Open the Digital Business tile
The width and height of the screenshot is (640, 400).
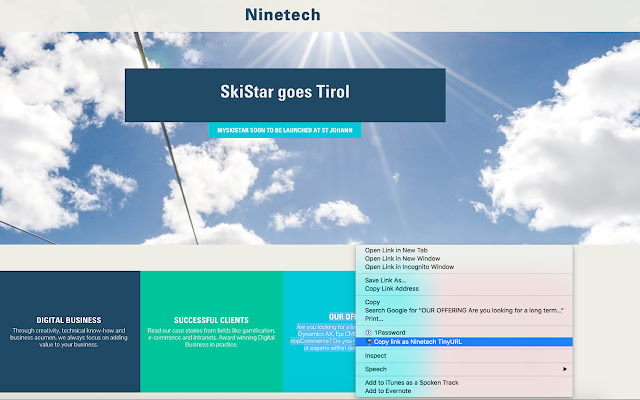click(x=70, y=331)
